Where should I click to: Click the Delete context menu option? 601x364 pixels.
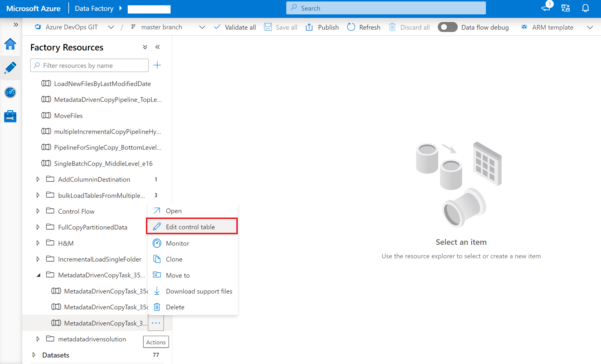click(x=175, y=307)
